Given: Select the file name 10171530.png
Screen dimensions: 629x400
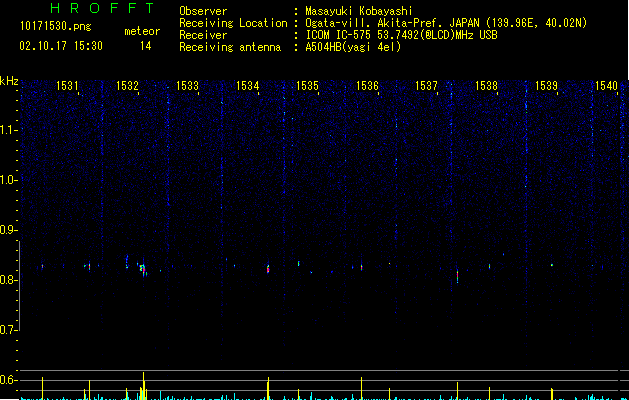Looking at the screenshot, I should coord(56,27).
